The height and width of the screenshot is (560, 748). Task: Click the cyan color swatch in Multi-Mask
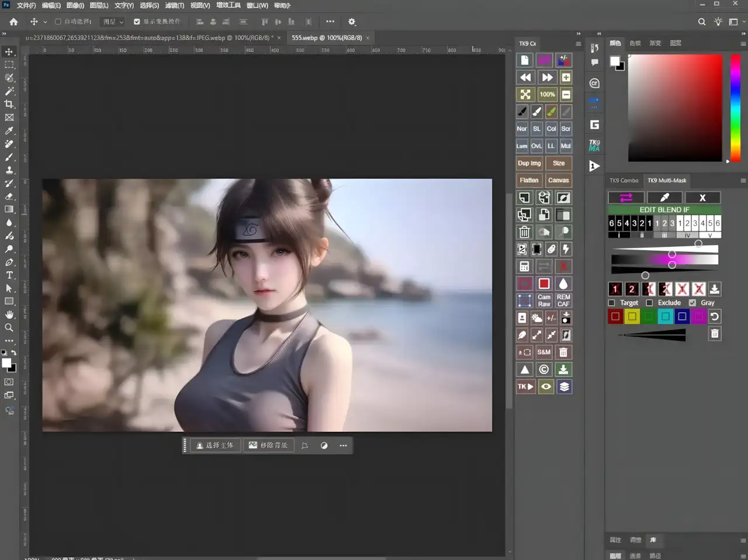tap(665, 316)
